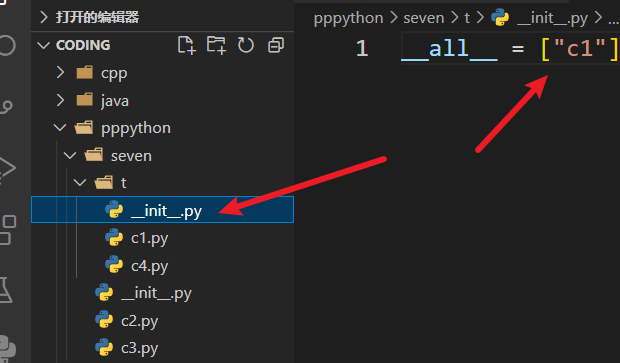Screen dimensions: 620x363
Task: Open the Run and Debug activity icon
Action: click(x=7, y=169)
